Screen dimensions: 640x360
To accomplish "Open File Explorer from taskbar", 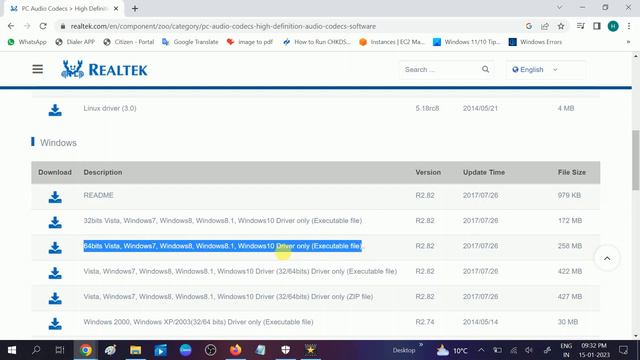I will (136, 350).
